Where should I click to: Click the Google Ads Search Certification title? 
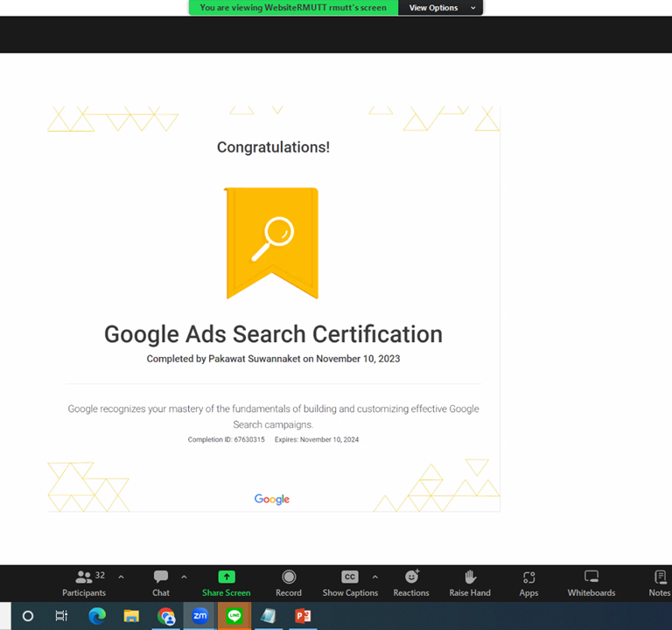pos(273,334)
